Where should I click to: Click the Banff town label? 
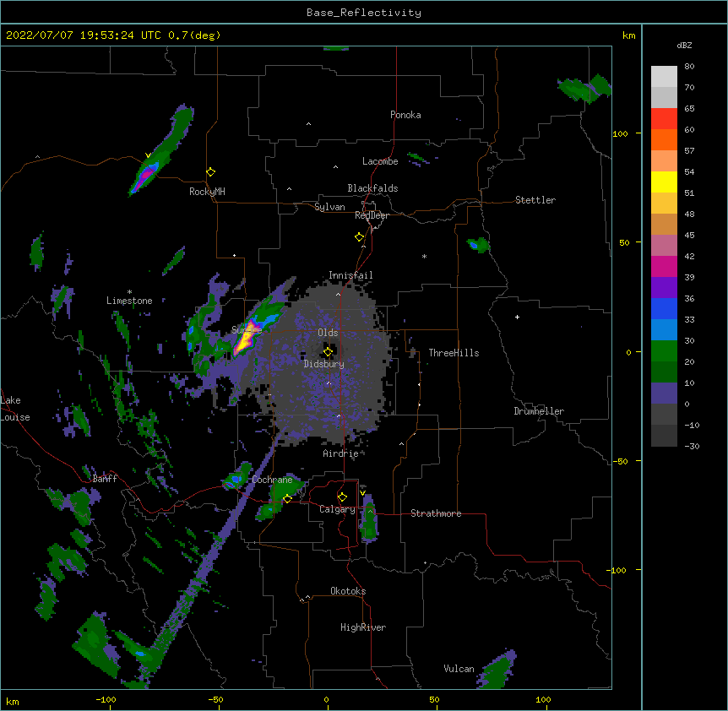tap(105, 479)
